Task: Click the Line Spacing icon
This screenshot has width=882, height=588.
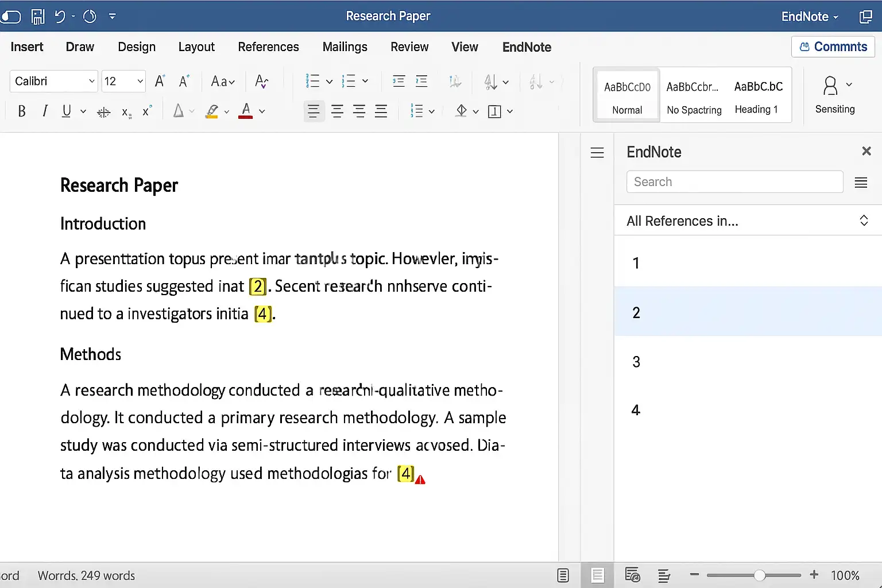Action: click(x=417, y=111)
